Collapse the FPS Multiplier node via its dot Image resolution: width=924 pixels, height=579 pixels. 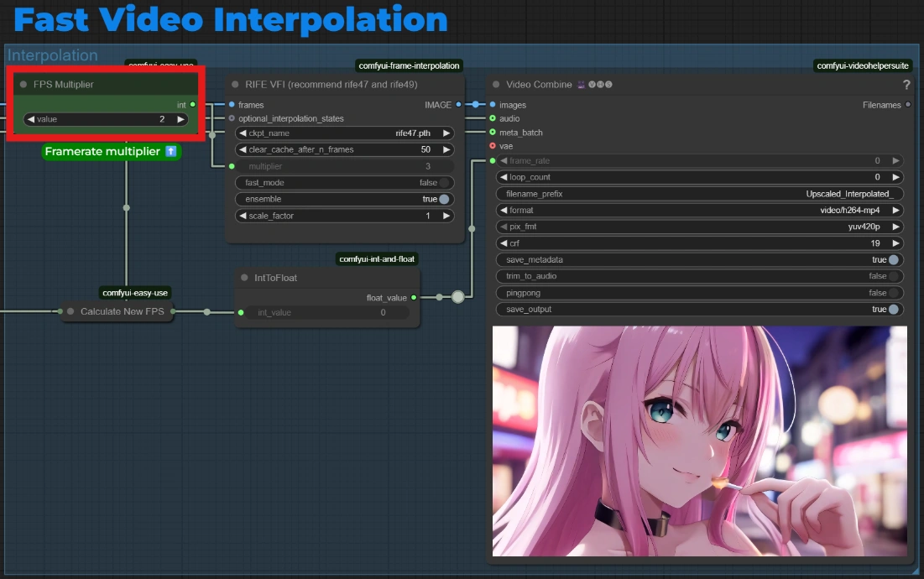[23, 84]
